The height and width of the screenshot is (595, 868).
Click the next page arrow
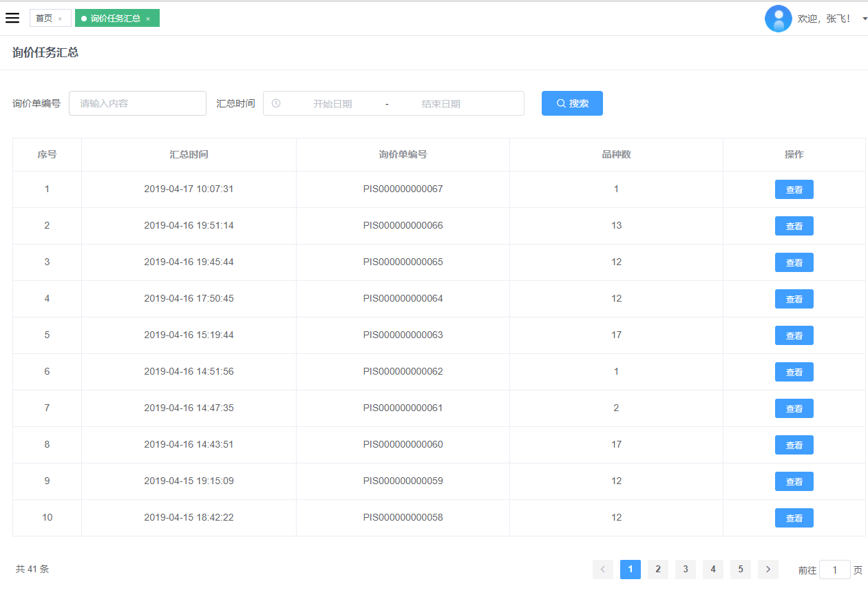768,570
